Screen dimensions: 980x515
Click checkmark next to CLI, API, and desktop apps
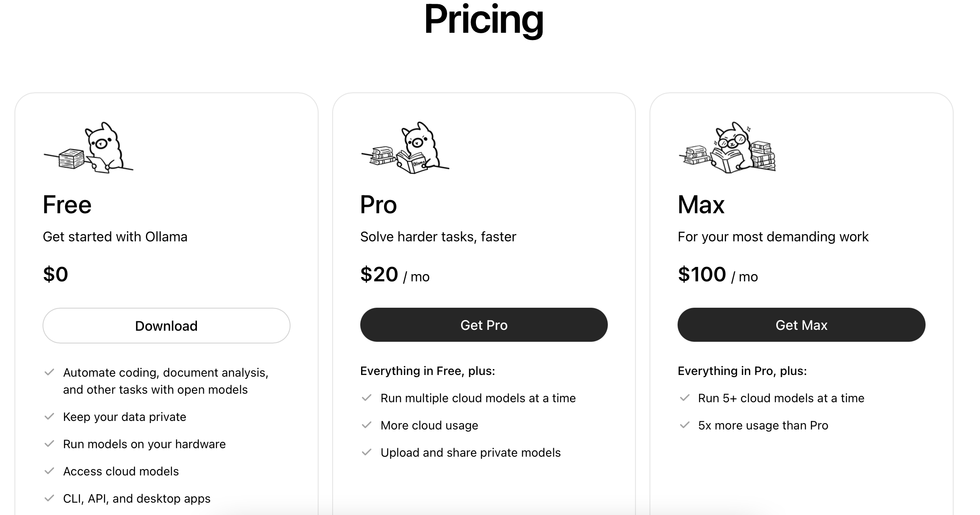[49, 498]
